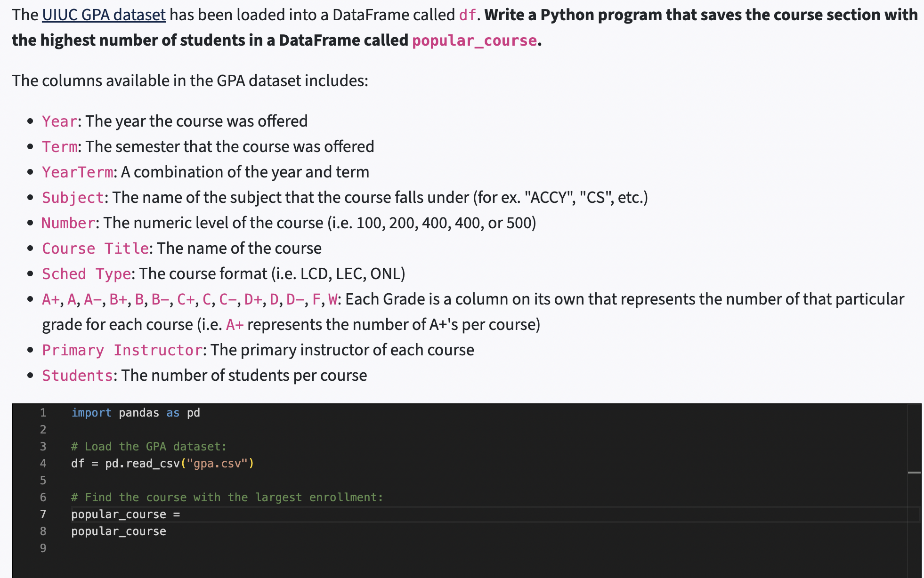Click the Sched Type code label
This screenshot has width=924, height=578.
tap(86, 273)
